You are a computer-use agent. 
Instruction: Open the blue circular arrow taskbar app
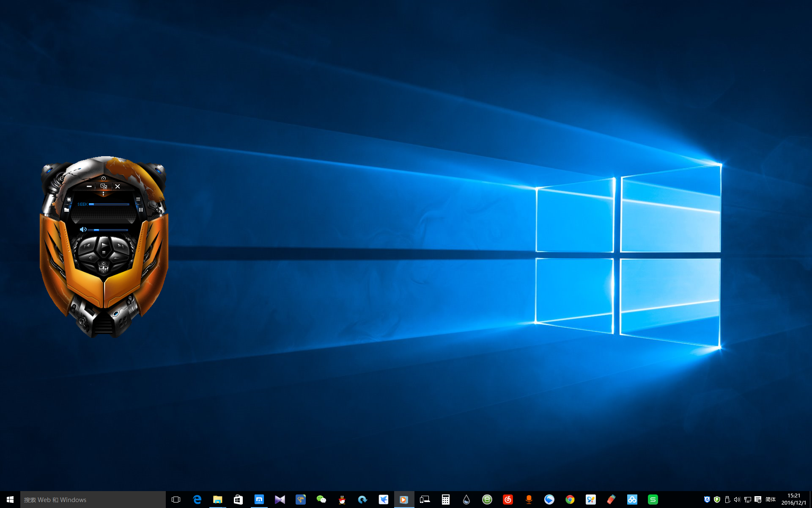pyautogui.click(x=363, y=500)
